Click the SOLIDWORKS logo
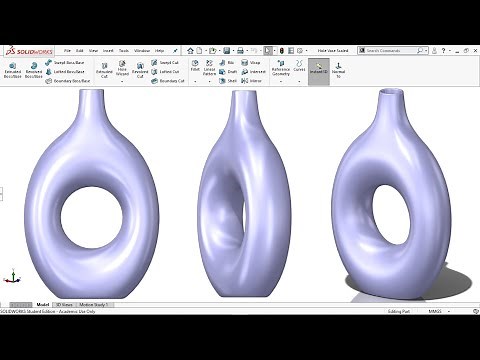 29,51
